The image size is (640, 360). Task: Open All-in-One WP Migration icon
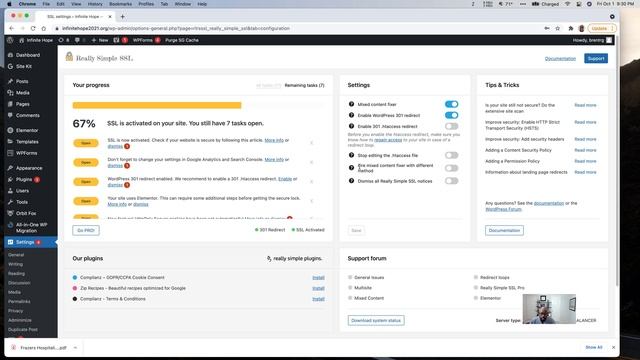point(11,225)
